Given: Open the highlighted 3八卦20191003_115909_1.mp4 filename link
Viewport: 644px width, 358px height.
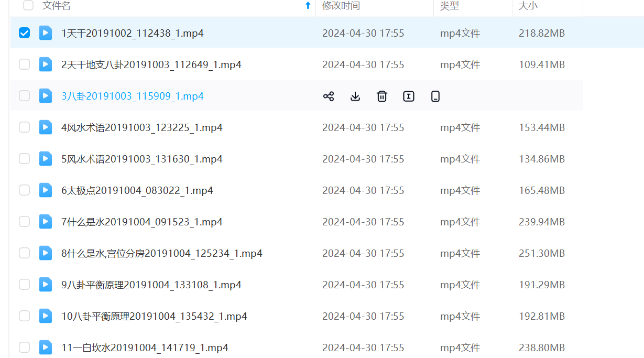Looking at the screenshot, I should click(133, 96).
